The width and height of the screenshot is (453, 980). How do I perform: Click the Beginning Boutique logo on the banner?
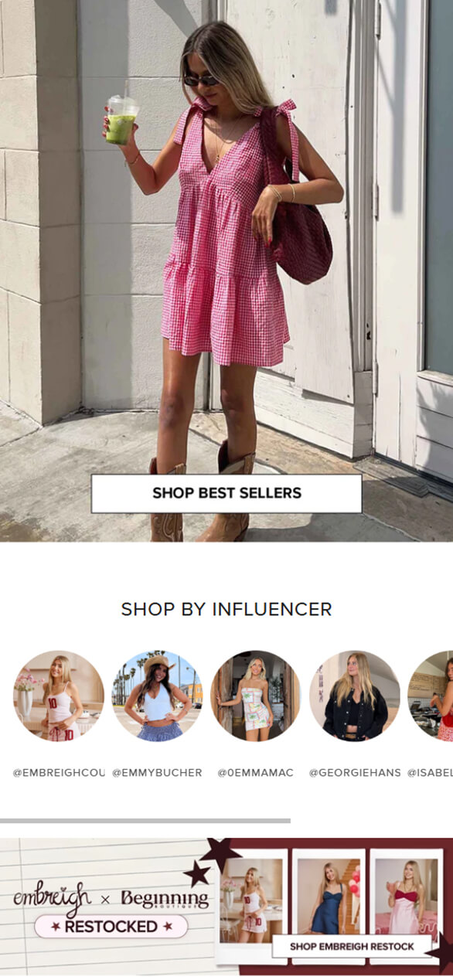tap(165, 899)
